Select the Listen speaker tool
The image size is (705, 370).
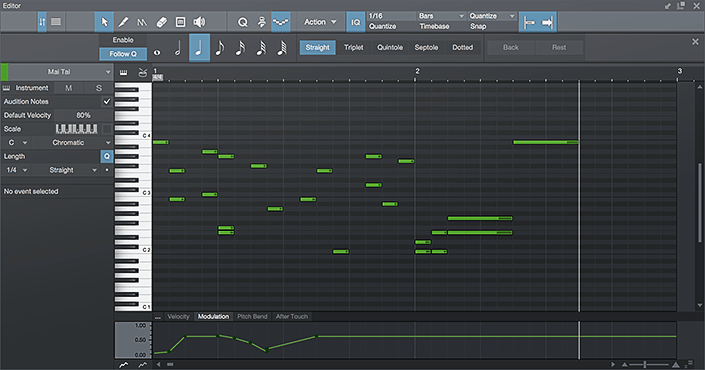199,22
